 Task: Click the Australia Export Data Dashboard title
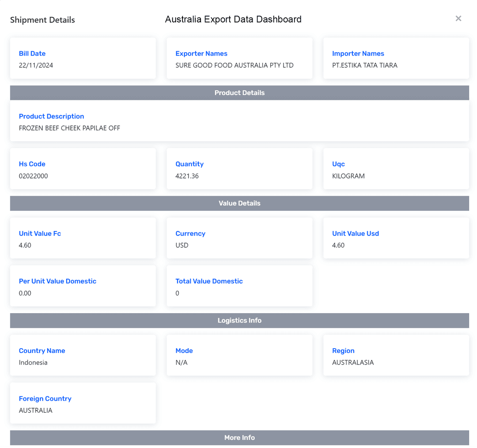(233, 19)
